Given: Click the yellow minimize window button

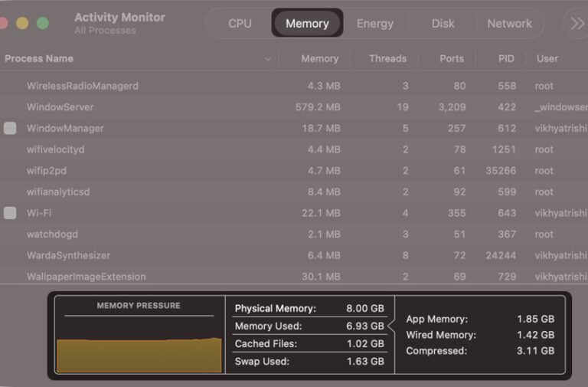Looking at the screenshot, I should click(x=22, y=23).
